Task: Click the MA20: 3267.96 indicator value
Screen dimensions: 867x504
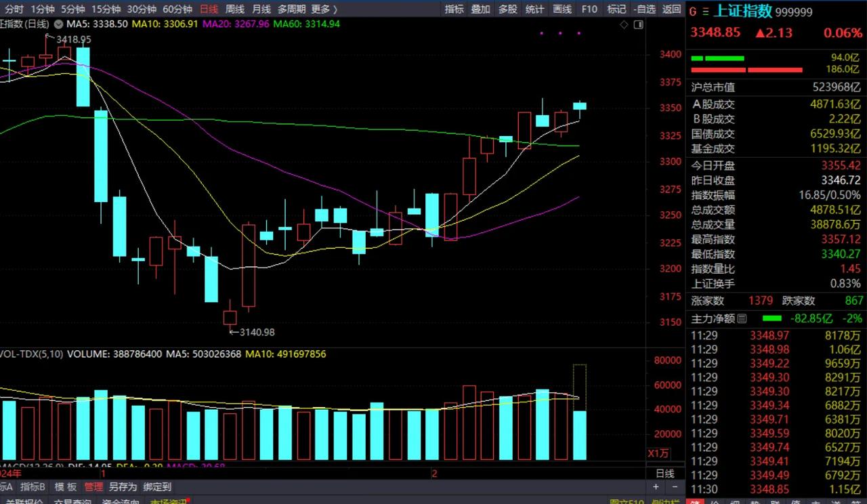Action: 236,24
